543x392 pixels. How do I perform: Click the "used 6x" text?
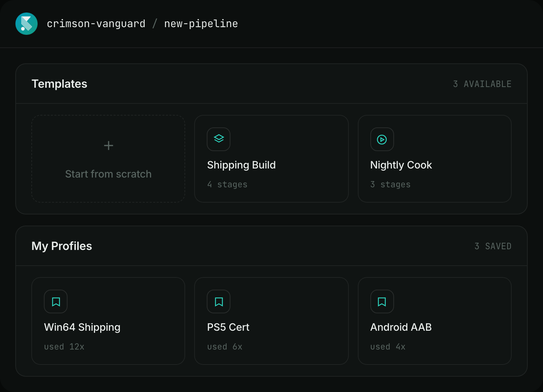(225, 347)
